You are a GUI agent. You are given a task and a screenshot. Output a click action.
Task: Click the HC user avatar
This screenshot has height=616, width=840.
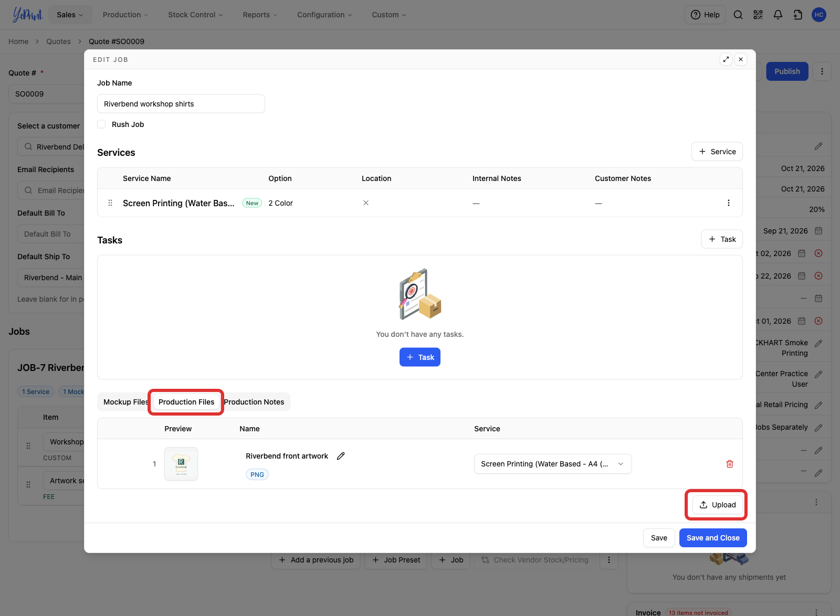click(819, 15)
